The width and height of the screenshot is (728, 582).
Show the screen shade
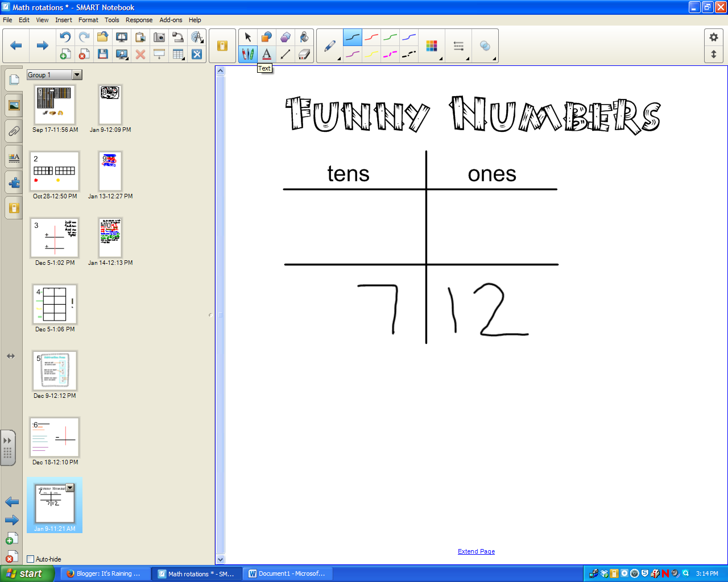click(x=159, y=55)
